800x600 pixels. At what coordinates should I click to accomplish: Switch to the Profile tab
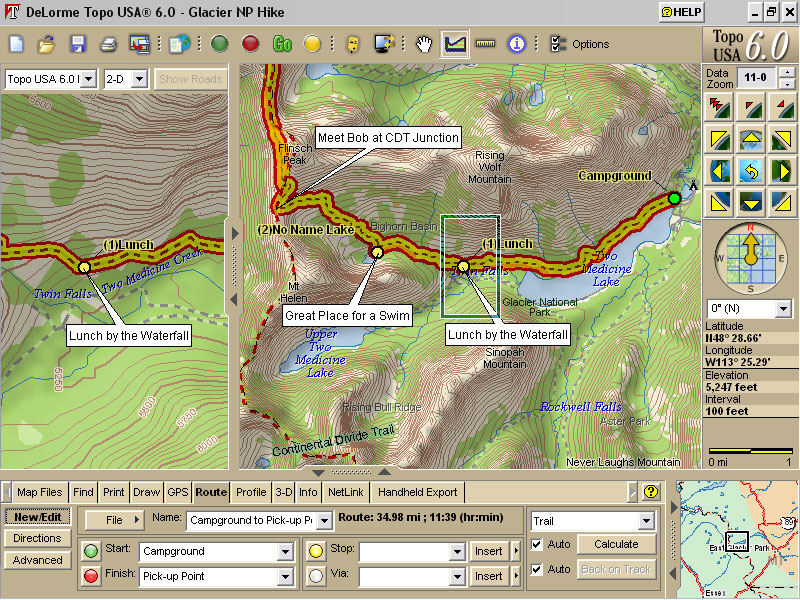point(251,492)
